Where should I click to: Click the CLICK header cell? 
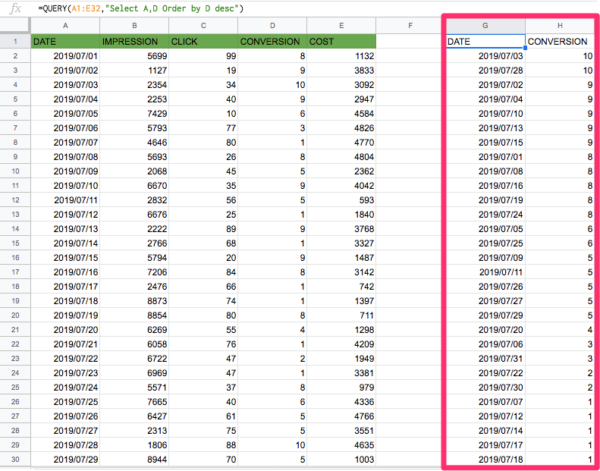click(203, 41)
